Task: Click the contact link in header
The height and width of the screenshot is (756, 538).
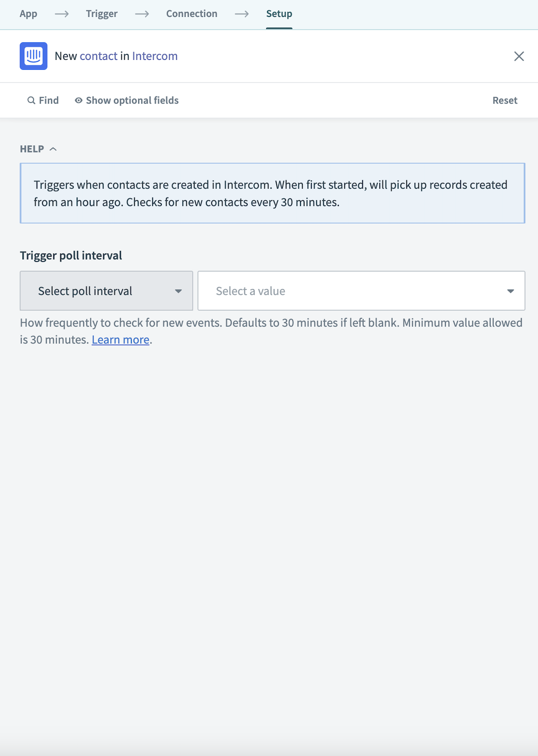Action: (98, 56)
